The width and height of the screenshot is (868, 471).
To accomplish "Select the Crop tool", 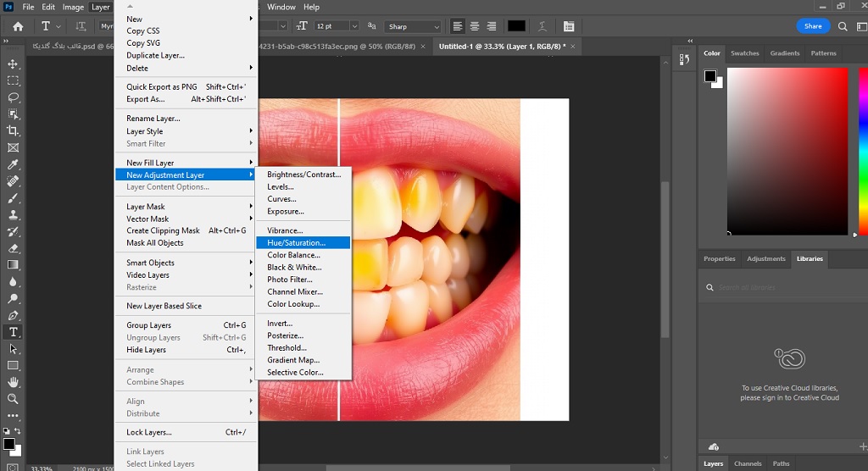I will [14, 130].
